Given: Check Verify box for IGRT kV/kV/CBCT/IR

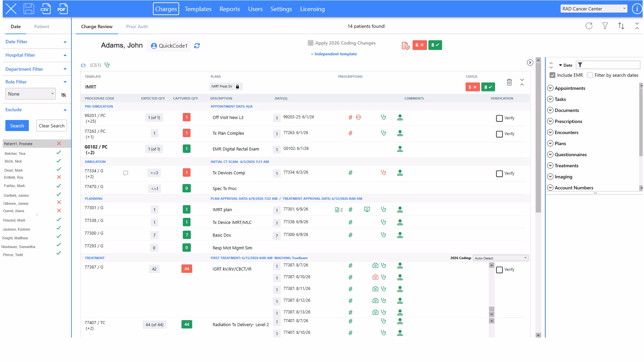Looking at the screenshot, I should [x=499, y=270].
